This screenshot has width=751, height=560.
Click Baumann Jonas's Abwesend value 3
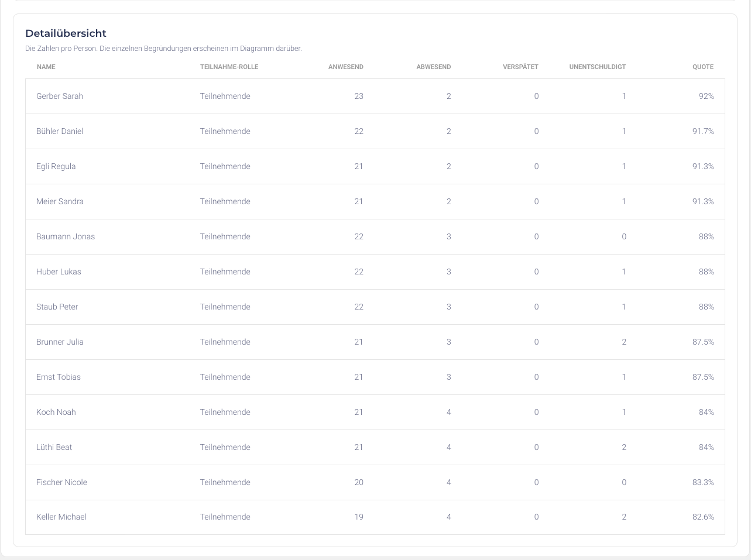(449, 236)
